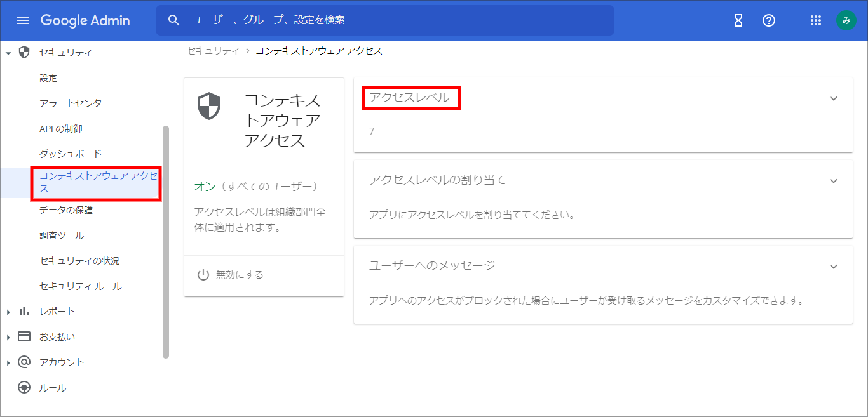Click the オン（すべてのユーザー） status text
The height and width of the screenshot is (417, 868).
click(255, 187)
